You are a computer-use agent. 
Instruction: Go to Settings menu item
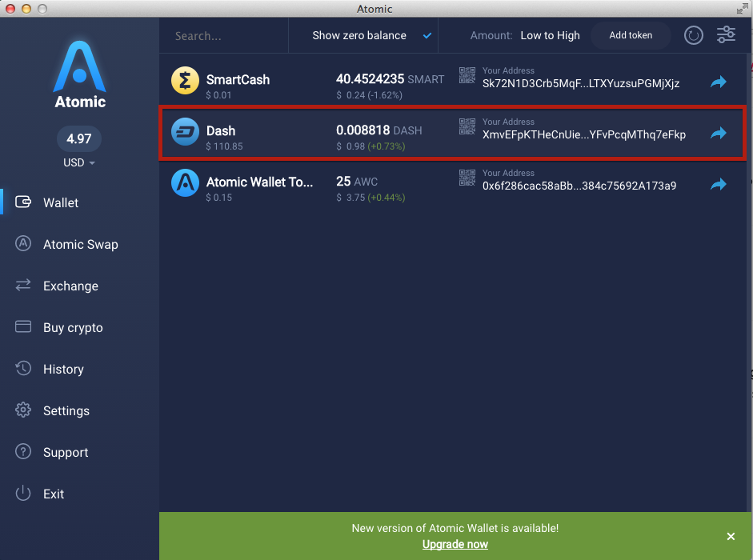(66, 410)
